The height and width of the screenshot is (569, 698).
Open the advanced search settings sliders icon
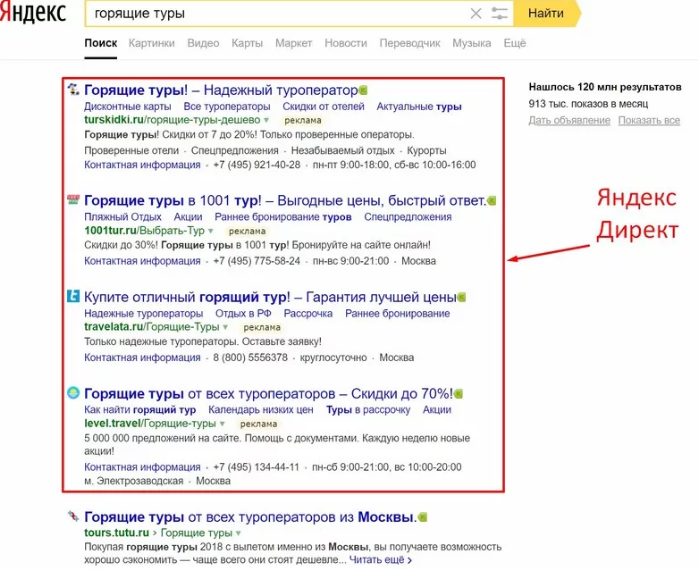tap(499, 13)
